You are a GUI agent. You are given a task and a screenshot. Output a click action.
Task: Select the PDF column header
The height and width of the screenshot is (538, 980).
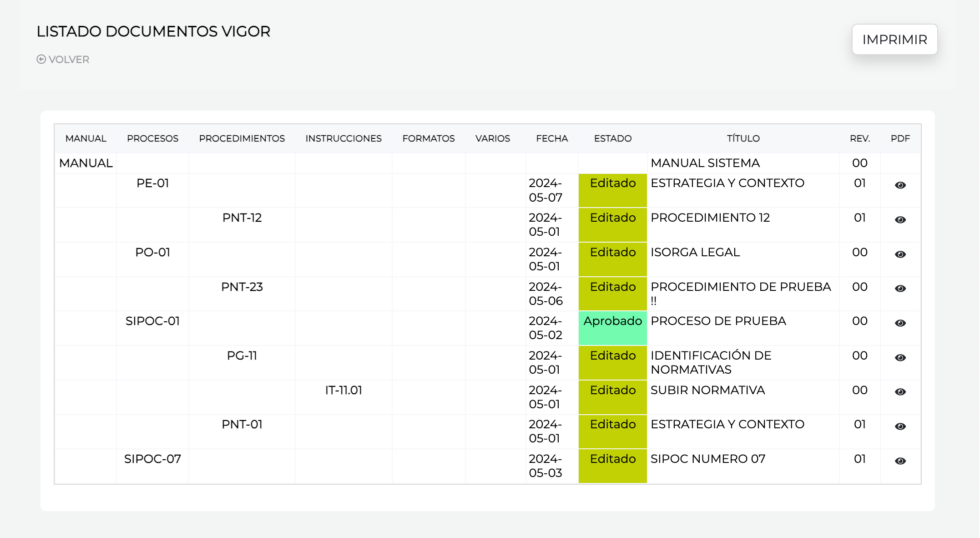900,138
